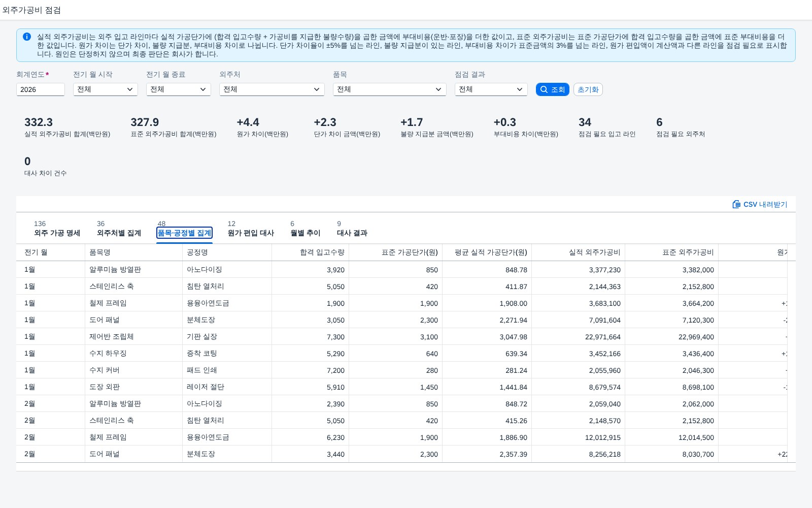The height and width of the screenshot is (508, 812).
Task: Expand the 품목 filter dropdown
Action: click(x=390, y=89)
